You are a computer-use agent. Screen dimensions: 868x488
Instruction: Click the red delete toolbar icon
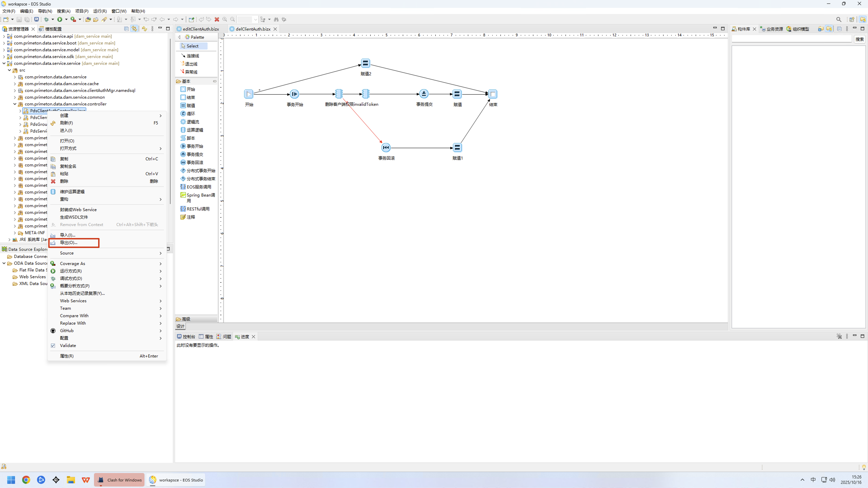(217, 19)
